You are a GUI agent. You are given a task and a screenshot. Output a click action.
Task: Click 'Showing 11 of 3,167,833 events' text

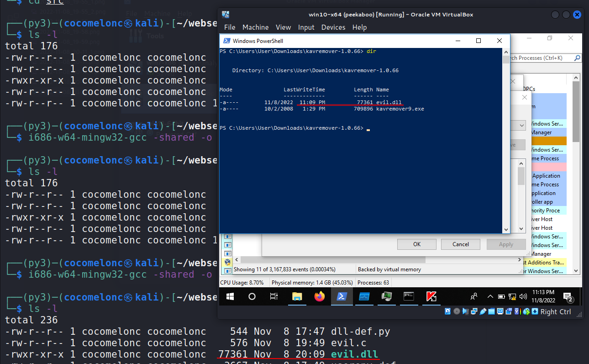pyautogui.click(x=284, y=269)
